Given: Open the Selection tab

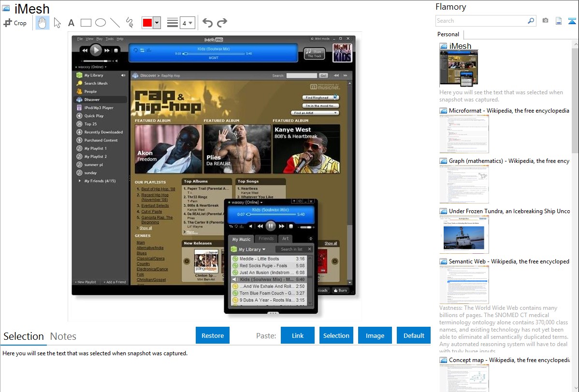Looking at the screenshot, I should [24, 336].
